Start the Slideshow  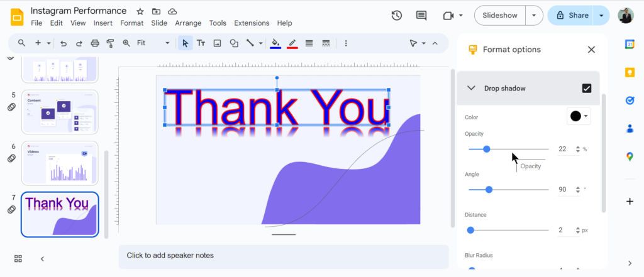click(499, 16)
